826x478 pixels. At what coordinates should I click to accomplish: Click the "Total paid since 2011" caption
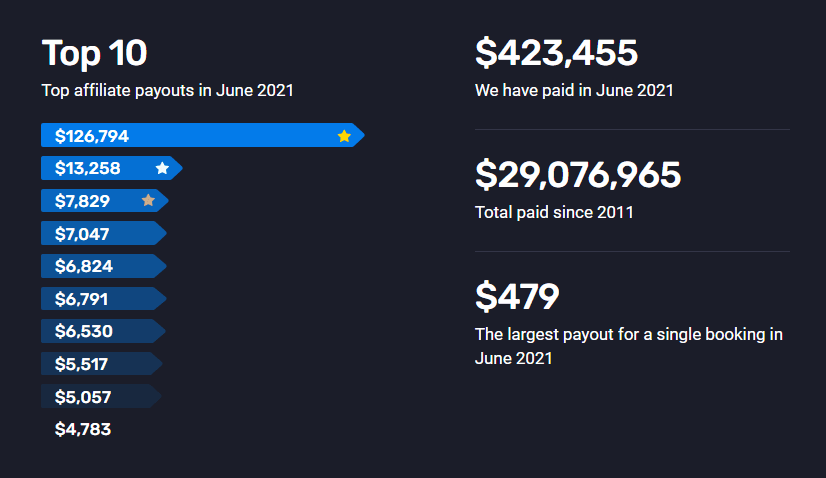[x=554, y=212]
